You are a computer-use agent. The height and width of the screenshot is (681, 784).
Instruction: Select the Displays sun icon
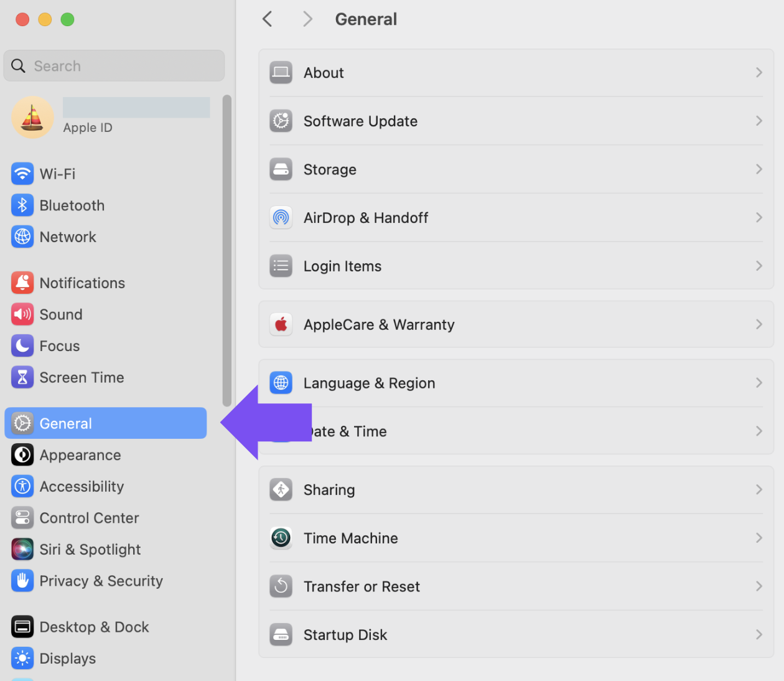(22, 659)
